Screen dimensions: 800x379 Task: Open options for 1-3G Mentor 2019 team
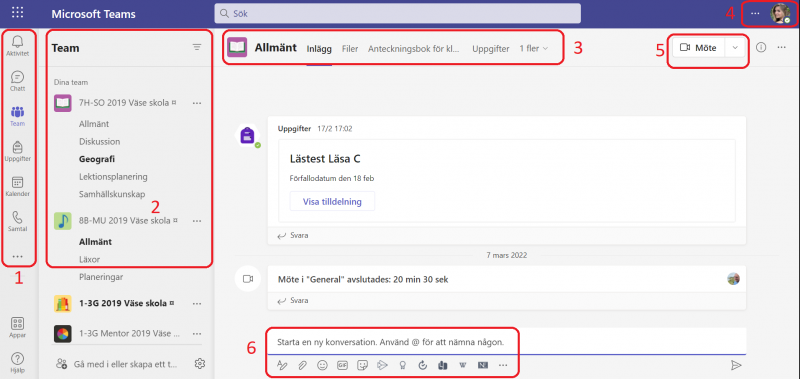click(x=197, y=334)
